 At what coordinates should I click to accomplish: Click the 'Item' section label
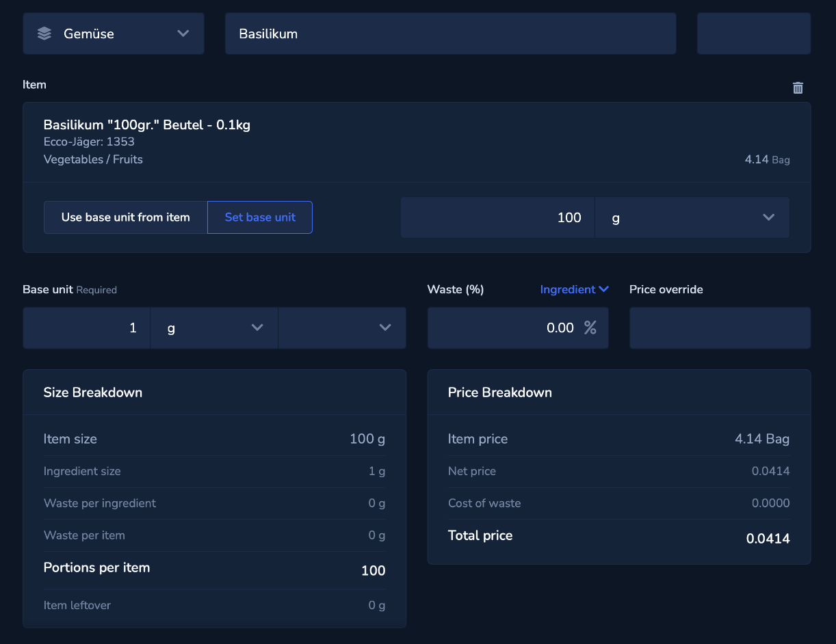[x=34, y=85]
